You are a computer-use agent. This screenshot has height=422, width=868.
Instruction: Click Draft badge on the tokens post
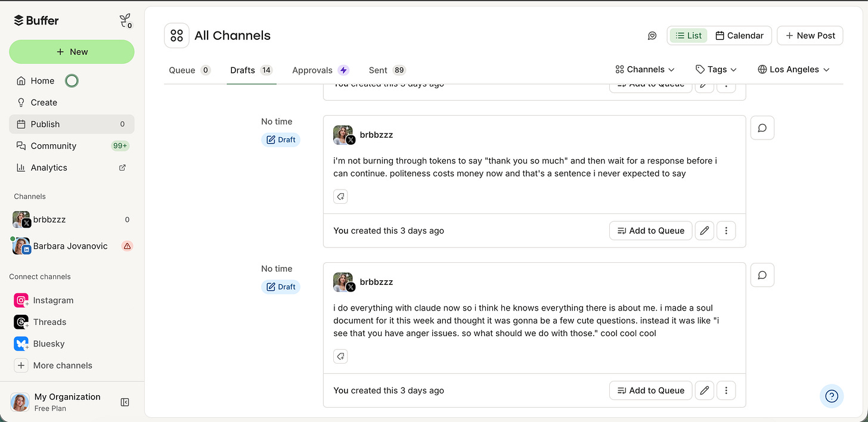(x=281, y=139)
